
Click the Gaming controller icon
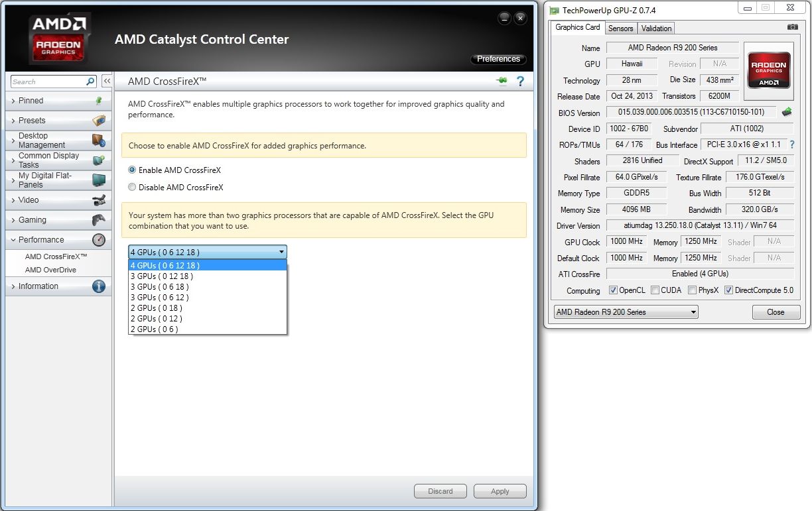click(x=99, y=220)
